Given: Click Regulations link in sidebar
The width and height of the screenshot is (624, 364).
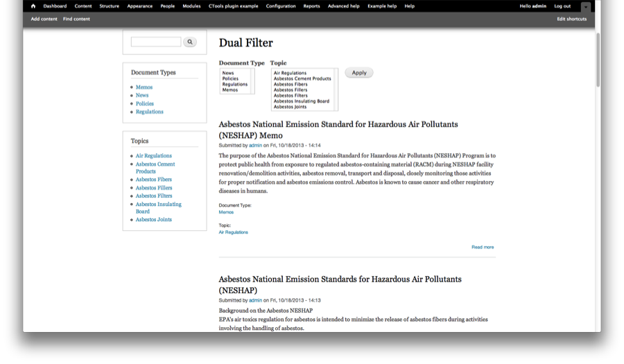Looking at the screenshot, I should (x=150, y=112).
